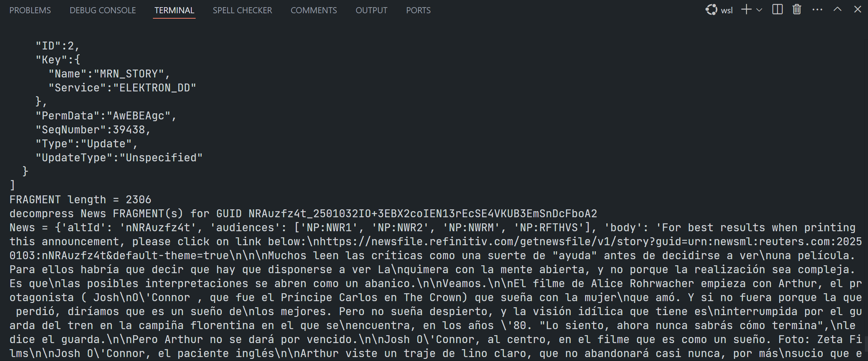Expand the launch profile dropdown chevron

pos(759,10)
